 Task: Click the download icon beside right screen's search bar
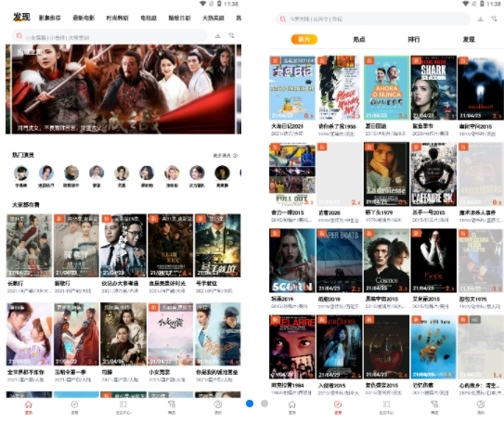pyautogui.click(x=480, y=19)
